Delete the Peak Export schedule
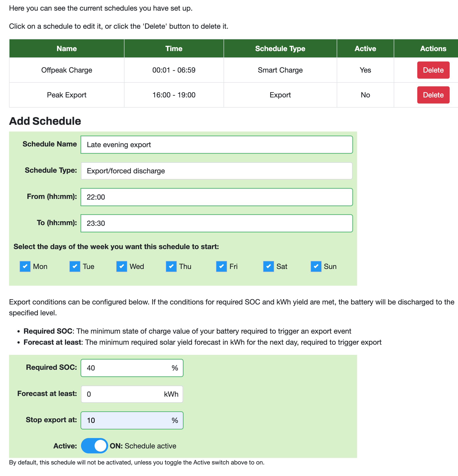 pyautogui.click(x=433, y=95)
